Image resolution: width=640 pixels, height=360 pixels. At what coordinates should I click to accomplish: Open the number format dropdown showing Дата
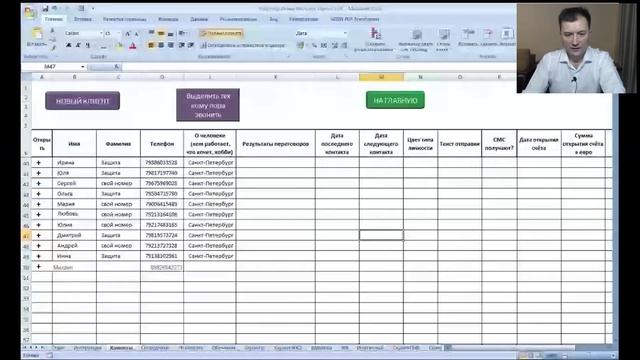(x=345, y=33)
